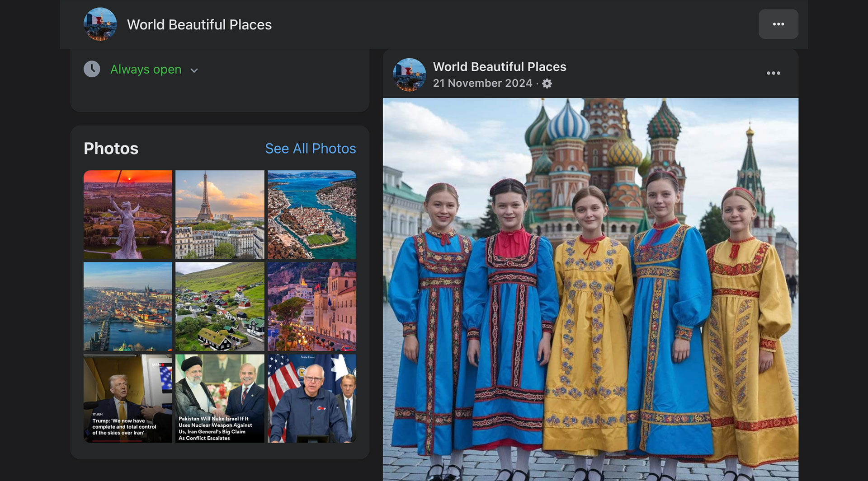Viewport: 868px width, 481px height.
Task: Click the World Beautiful Places header title
Action: tap(199, 25)
